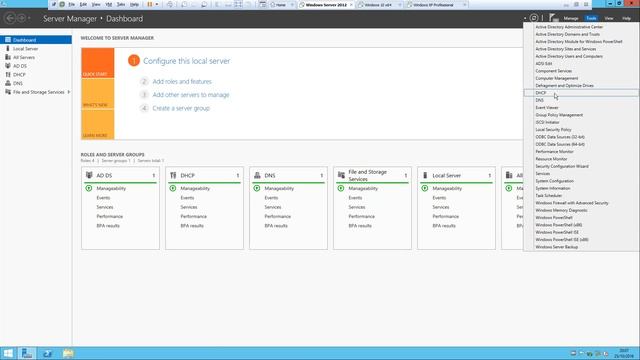
Task: Open Task Scheduler from Tools menu
Action: (549, 196)
